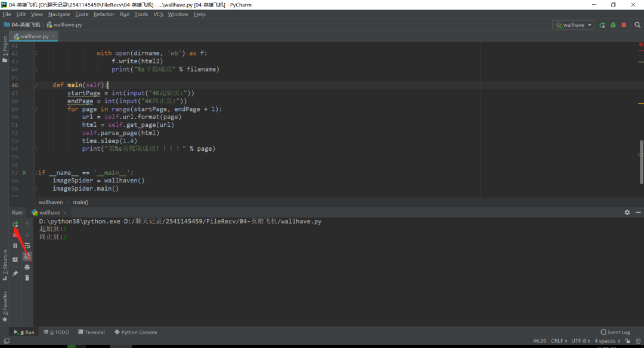Open the Structure tool window sidebar
This screenshot has width=644, height=348.
pyautogui.click(x=5, y=265)
